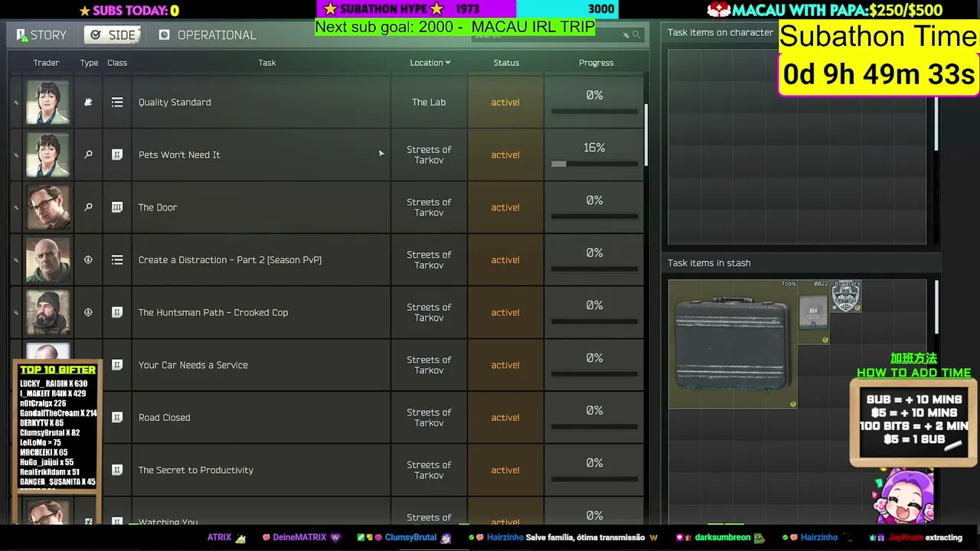
Task: Click the progress bar for Quality Standard
Action: coord(594,112)
